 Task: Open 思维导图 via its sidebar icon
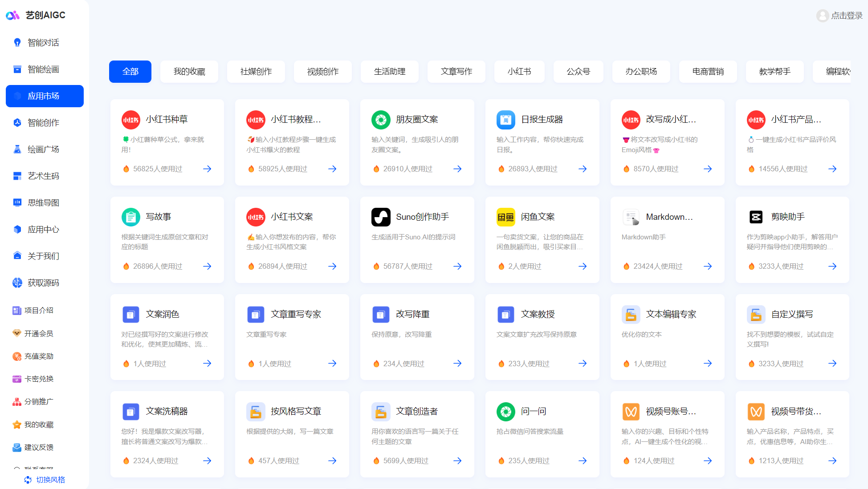click(x=17, y=202)
